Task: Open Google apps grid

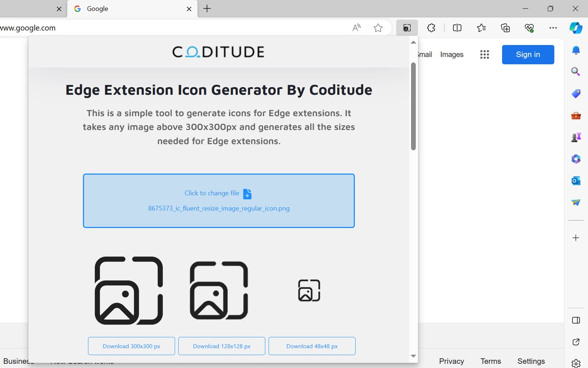Action: click(x=485, y=55)
